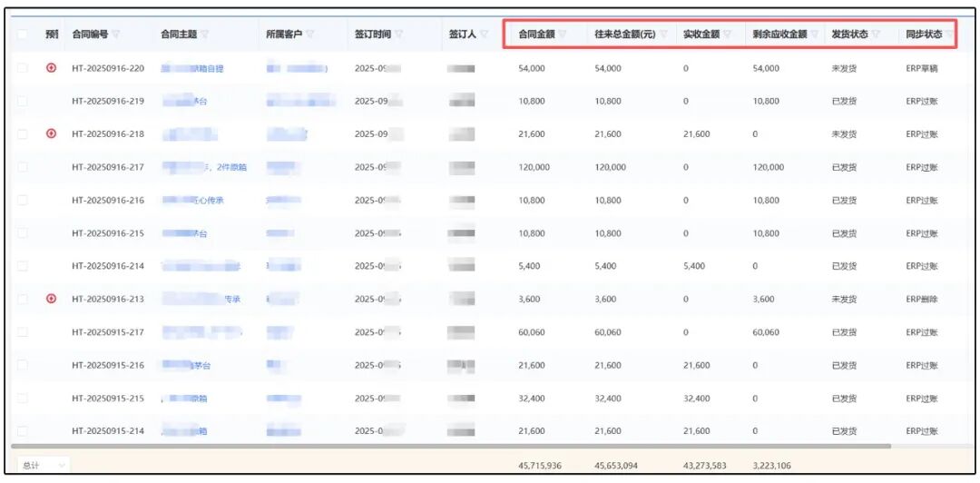Click the ERP删除 sync status cell
The image size is (980, 483).
[923, 299]
